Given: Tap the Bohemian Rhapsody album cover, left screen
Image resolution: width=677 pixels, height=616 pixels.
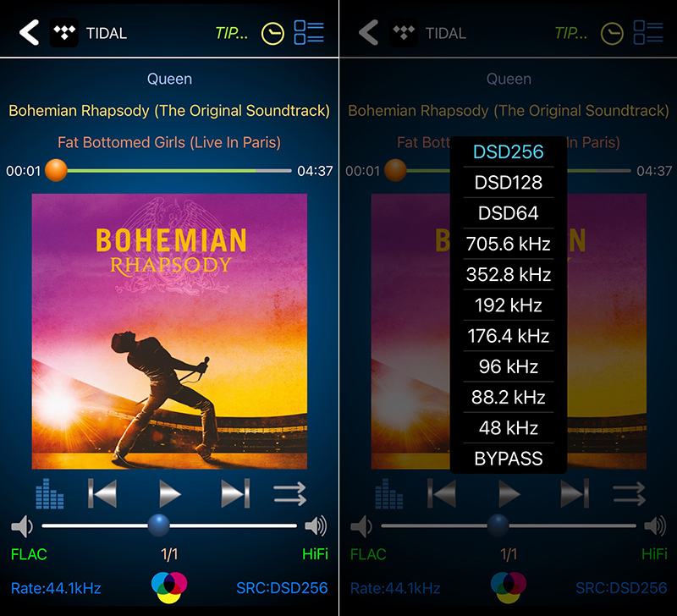Looking at the screenshot, I should coord(169,331).
